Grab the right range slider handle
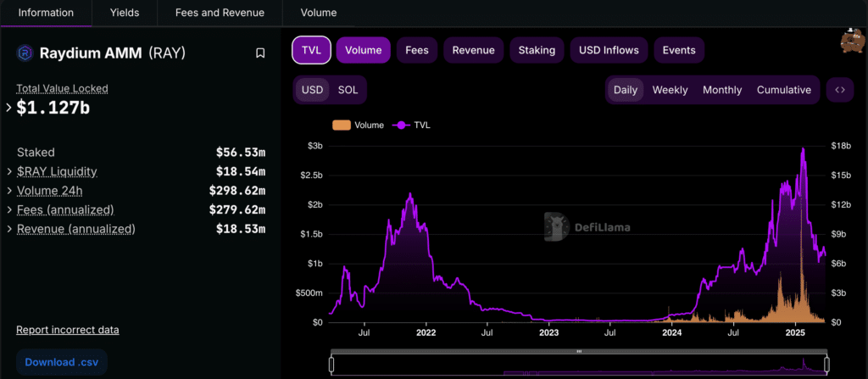The width and height of the screenshot is (868, 379). [x=827, y=364]
